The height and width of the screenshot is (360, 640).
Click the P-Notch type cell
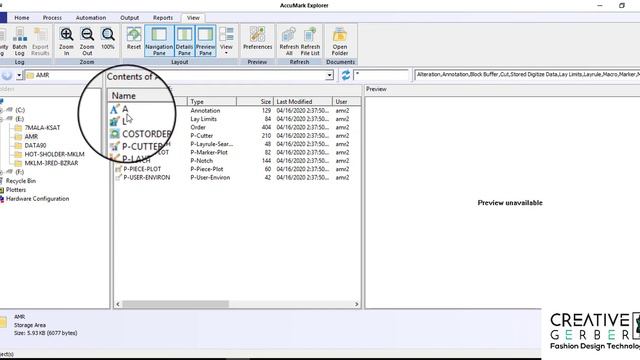pyautogui.click(x=201, y=161)
